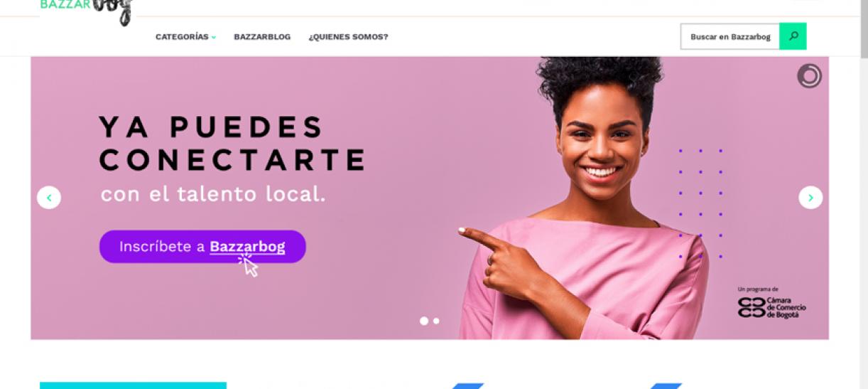Click the green magnifier search button
Viewport: 868px width, 389px height.
coord(793,36)
